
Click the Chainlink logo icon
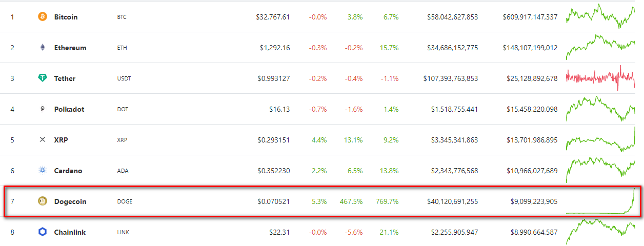pos(43,232)
